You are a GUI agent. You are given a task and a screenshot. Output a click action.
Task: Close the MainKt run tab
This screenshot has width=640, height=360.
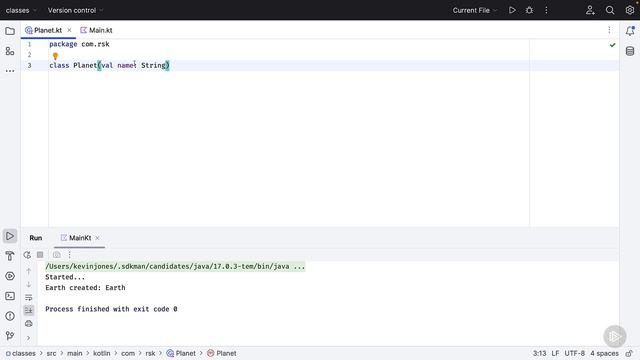97,238
